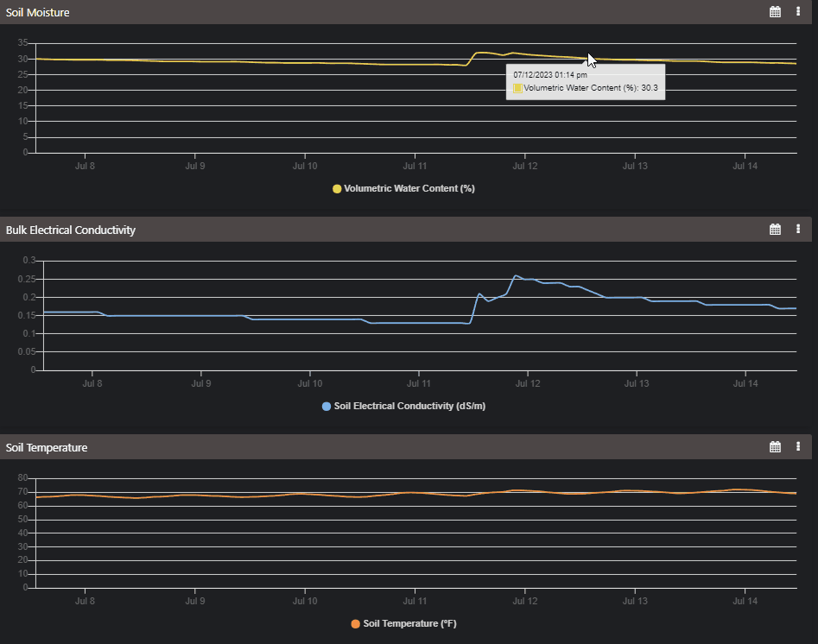The width and height of the screenshot is (818, 644).
Task: Click the Bulk Electrical Conductivity panel title
Action: [x=70, y=230]
